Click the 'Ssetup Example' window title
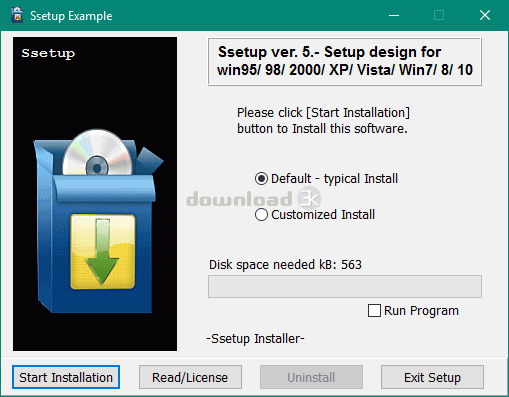Viewport: 509px width, 397px height. point(71,16)
